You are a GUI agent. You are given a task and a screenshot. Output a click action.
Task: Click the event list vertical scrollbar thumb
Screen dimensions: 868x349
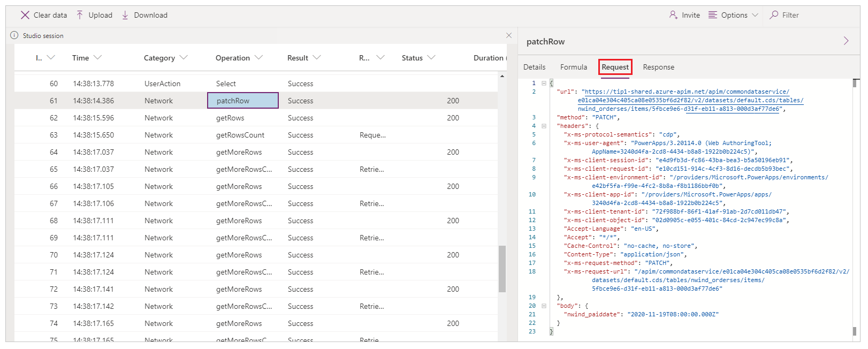click(502, 269)
